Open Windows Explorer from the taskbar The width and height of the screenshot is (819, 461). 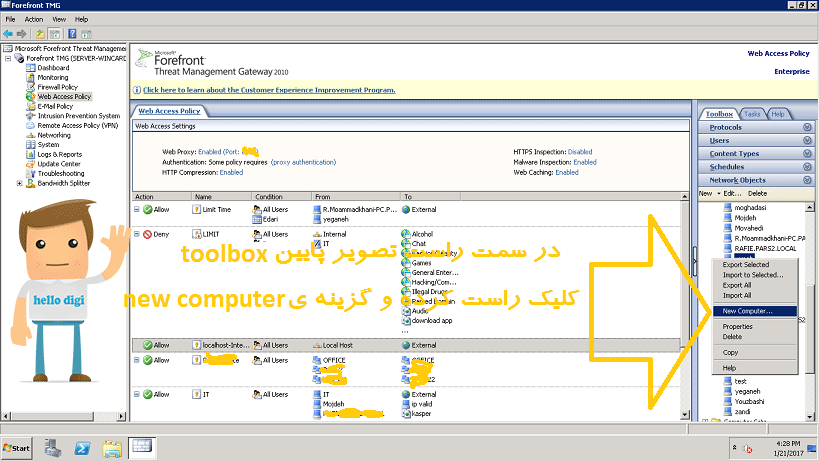pos(112,448)
